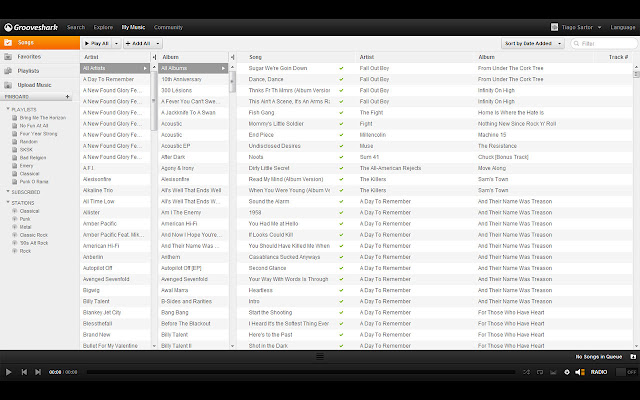Skip to next track in player
The image size is (640, 400).
[x=38, y=372]
